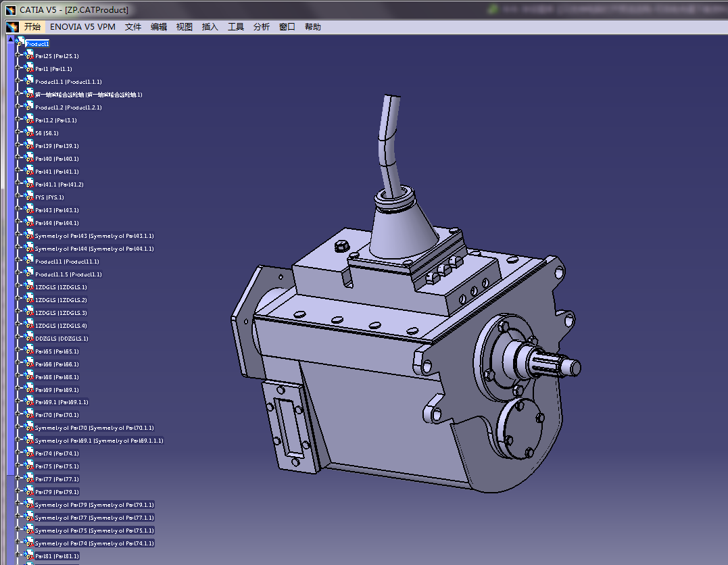The width and height of the screenshot is (728, 565).
Task: Click the 1ZDGLS.3 instance icon
Action: coord(29,312)
